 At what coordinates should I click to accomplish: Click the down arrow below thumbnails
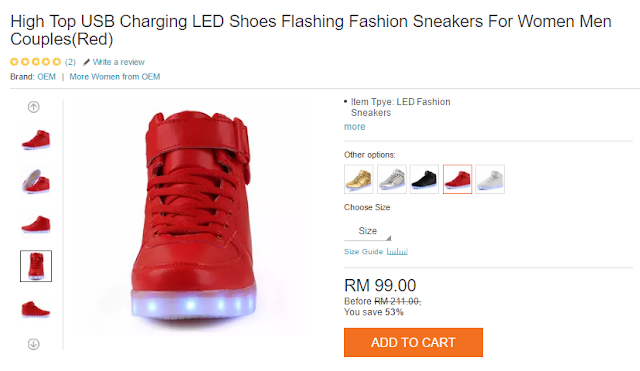(x=33, y=344)
